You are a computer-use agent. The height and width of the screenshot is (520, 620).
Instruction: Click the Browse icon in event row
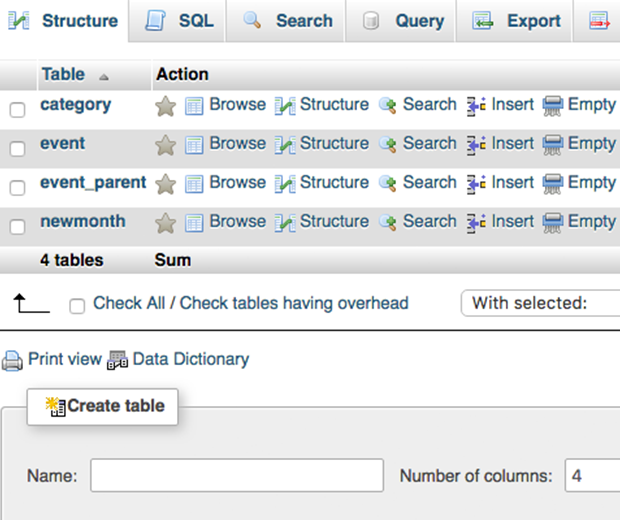tap(195, 145)
